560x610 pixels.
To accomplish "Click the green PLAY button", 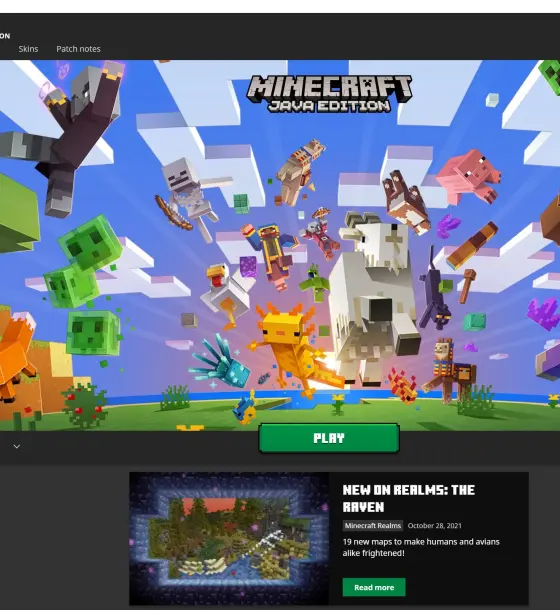I will (x=329, y=438).
